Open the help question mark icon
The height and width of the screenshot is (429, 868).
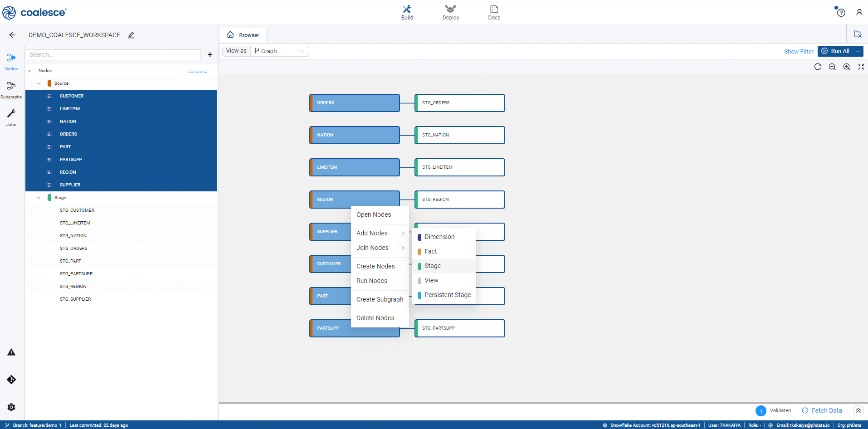pyautogui.click(x=841, y=13)
